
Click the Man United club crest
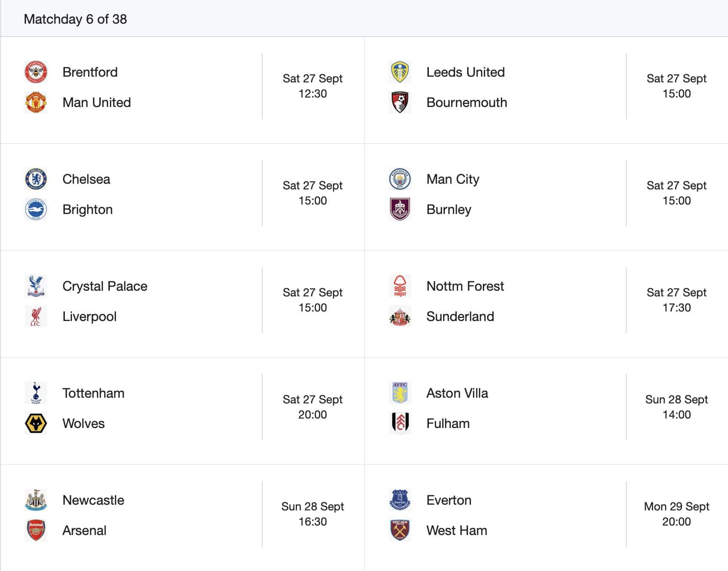36,102
